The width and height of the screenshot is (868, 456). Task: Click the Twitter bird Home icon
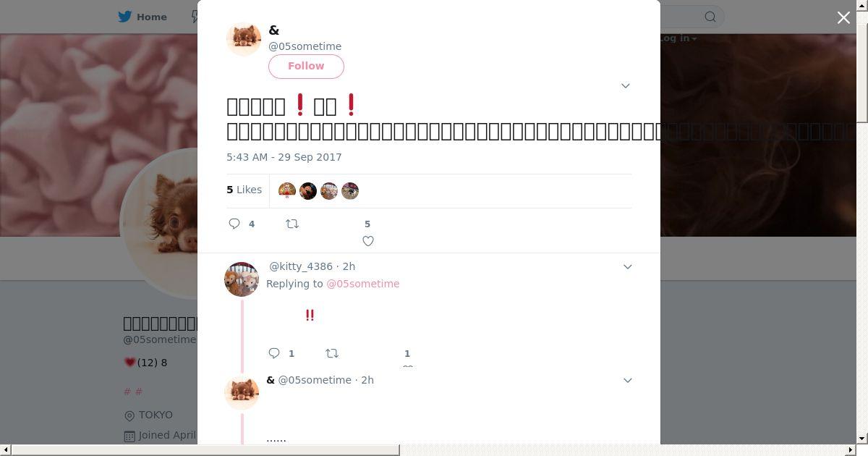point(125,17)
